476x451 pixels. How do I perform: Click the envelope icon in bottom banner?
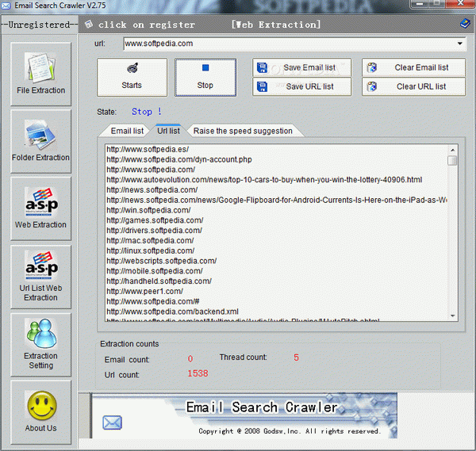tap(112, 422)
